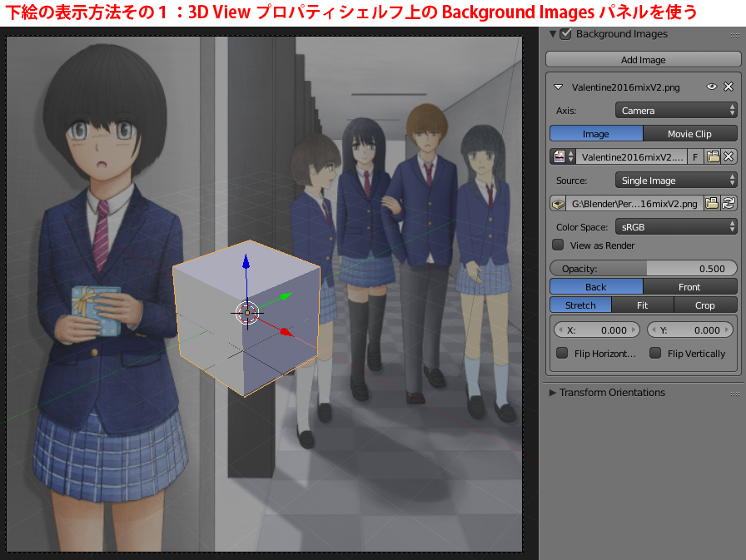The width and height of the screenshot is (746, 560).
Task: Click the X offset 0.000 field
Action: (x=597, y=330)
